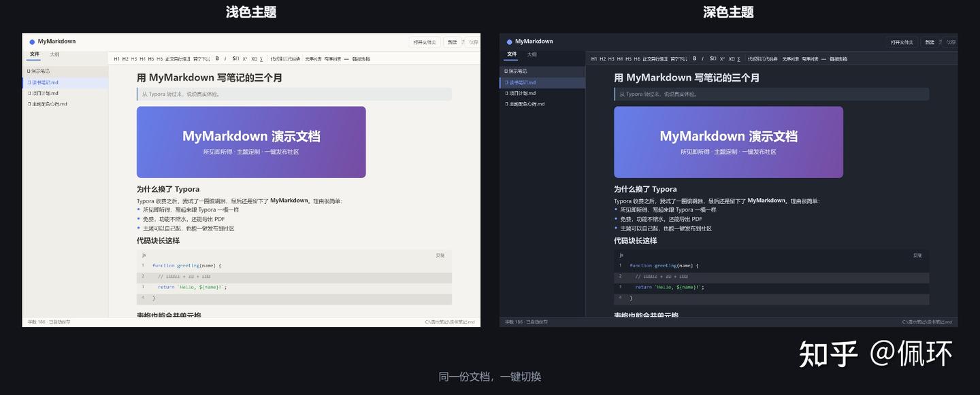The image size is (980, 395).
Task: Switch to 文件 tab in dark theme sidebar
Action: tap(512, 54)
